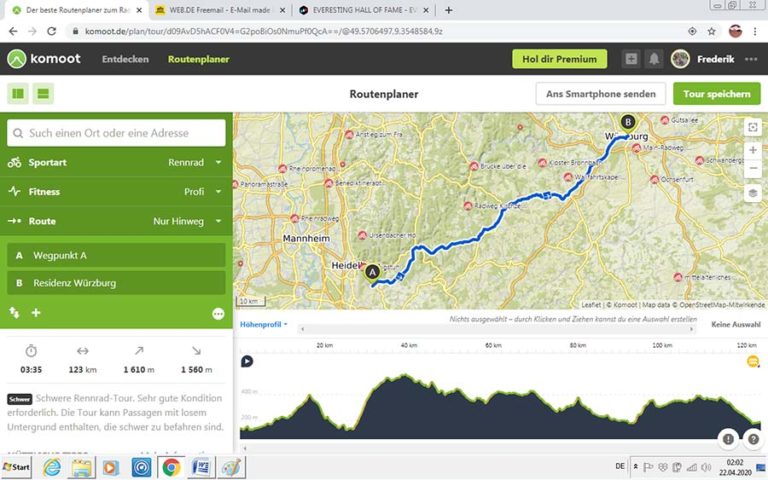Click map marker B
This screenshot has width=768, height=480.
(627, 121)
